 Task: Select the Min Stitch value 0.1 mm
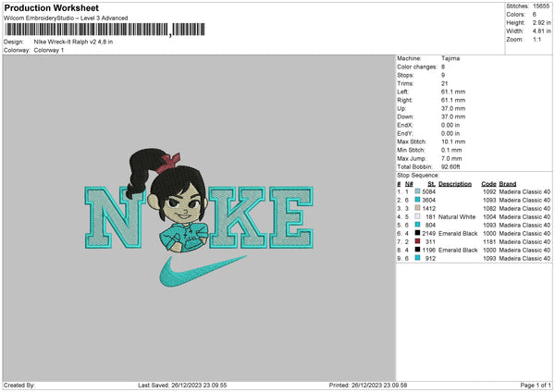pyautogui.click(x=451, y=150)
